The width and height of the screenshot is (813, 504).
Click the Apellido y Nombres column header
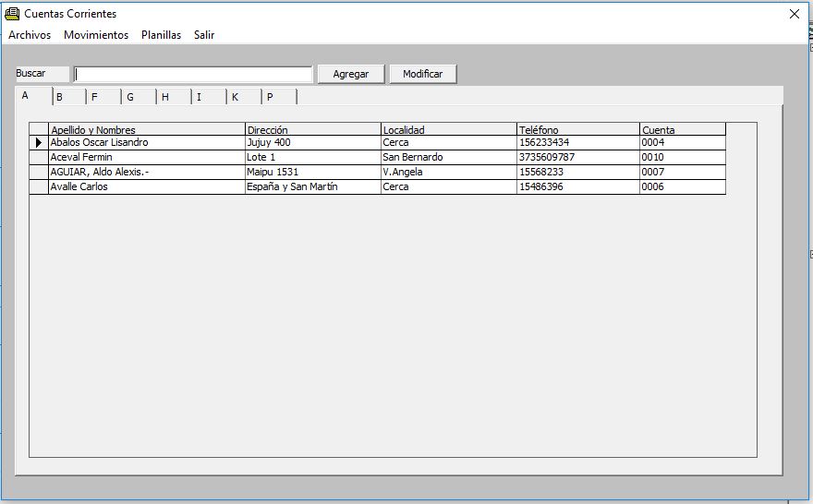(x=146, y=130)
